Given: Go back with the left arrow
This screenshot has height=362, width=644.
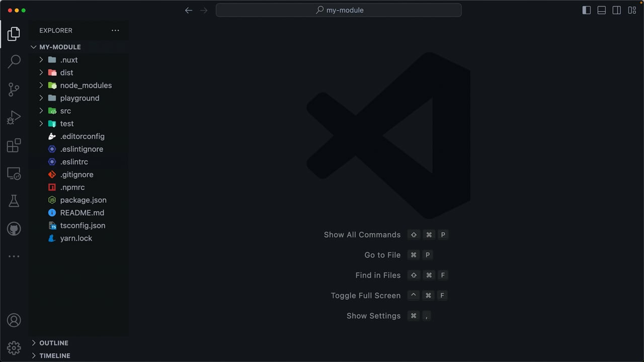Looking at the screenshot, I should click(189, 10).
